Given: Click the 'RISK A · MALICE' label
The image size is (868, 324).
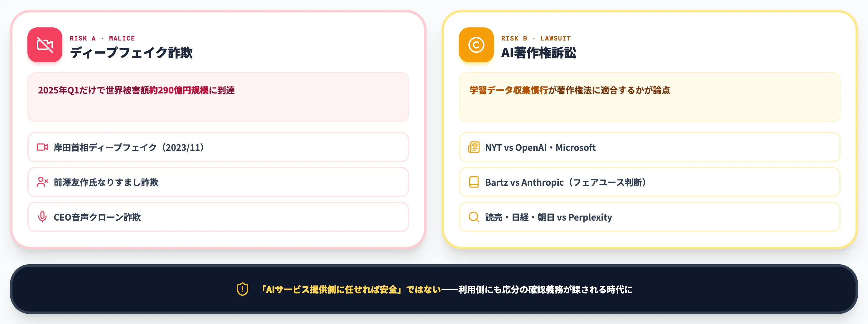Looking at the screenshot, I should click(103, 38).
